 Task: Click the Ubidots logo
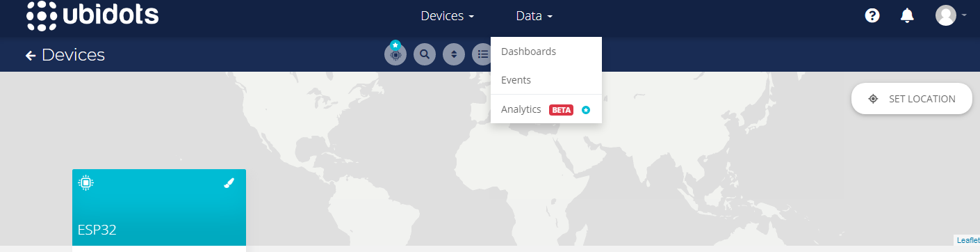pos(92,15)
